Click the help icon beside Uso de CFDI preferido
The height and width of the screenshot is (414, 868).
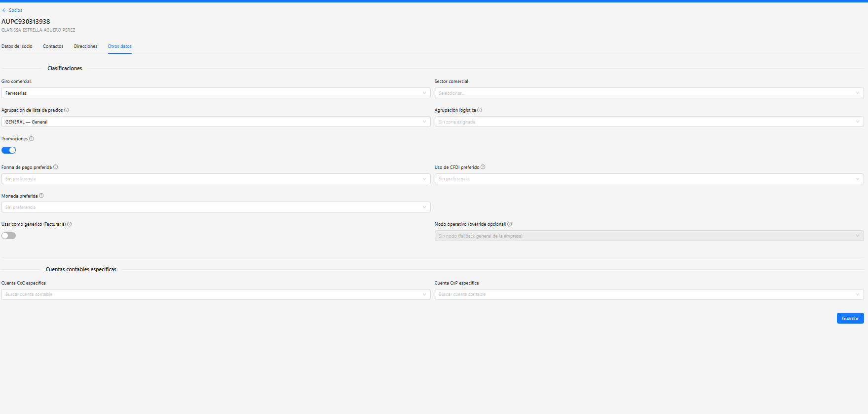pos(483,167)
